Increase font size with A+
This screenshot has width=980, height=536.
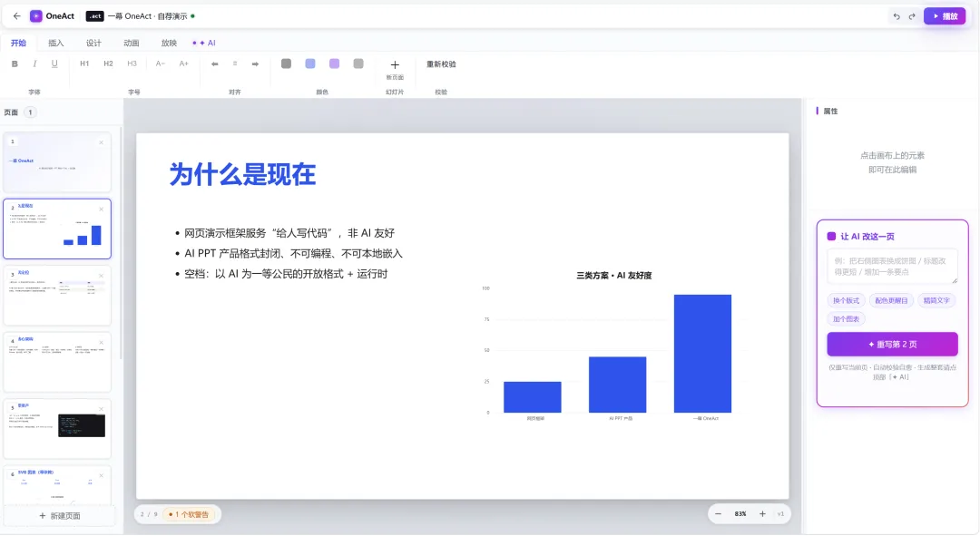click(183, 63)
